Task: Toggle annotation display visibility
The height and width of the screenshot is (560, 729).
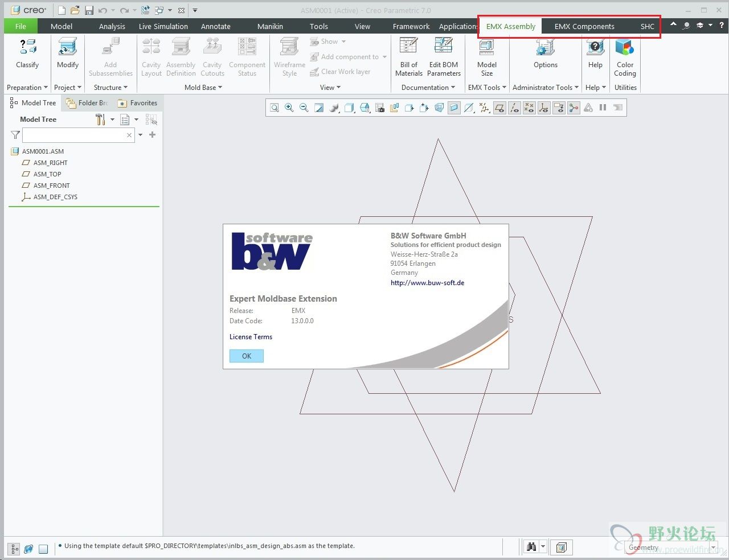Action: (x=559, y=108)
